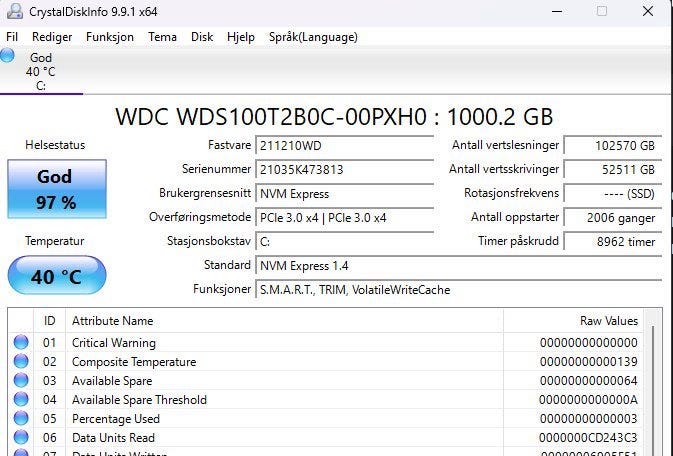Close the CrystalDiskInfo window

(648, 11)
